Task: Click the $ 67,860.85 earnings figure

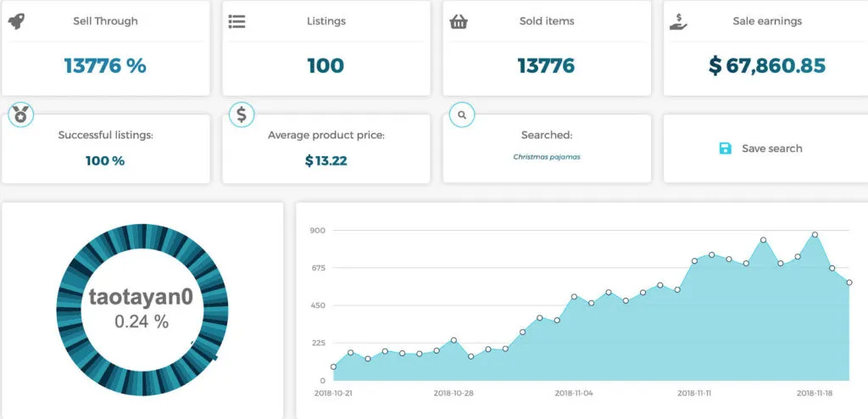Action: point(767,65)
